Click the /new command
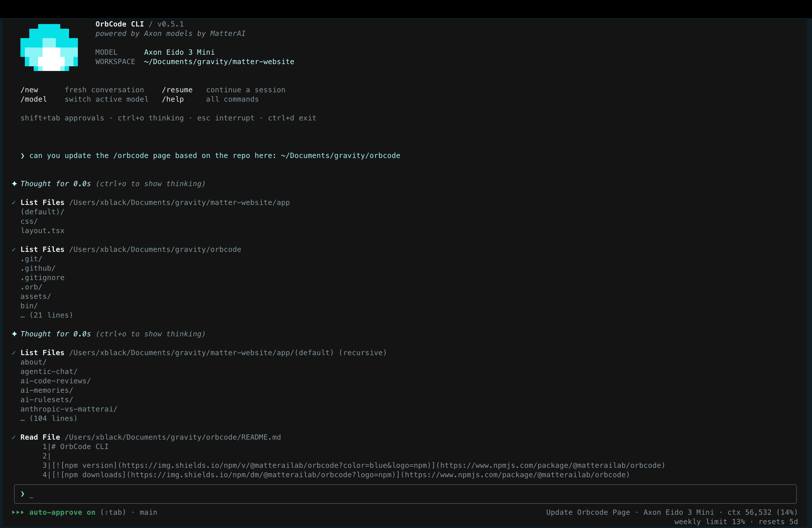The height and width of the screenshot is (528, 812). click(29, 90)
